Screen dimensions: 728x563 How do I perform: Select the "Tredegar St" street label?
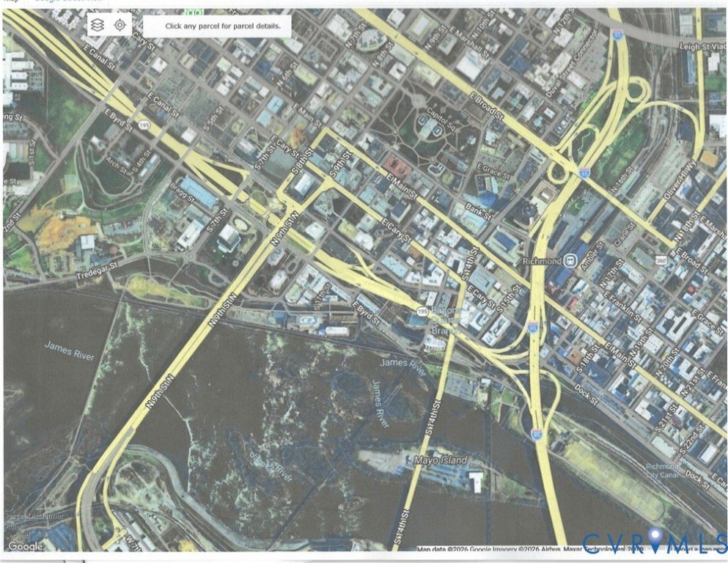98,271
